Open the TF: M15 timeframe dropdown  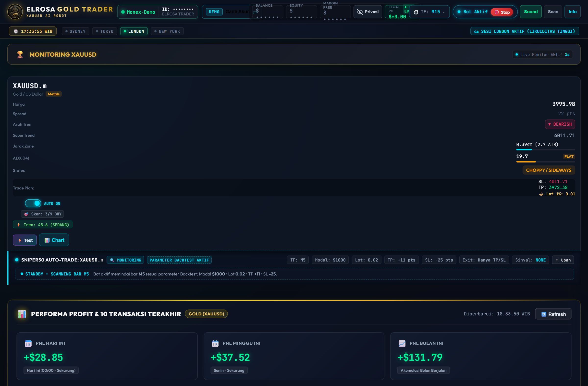429,12
